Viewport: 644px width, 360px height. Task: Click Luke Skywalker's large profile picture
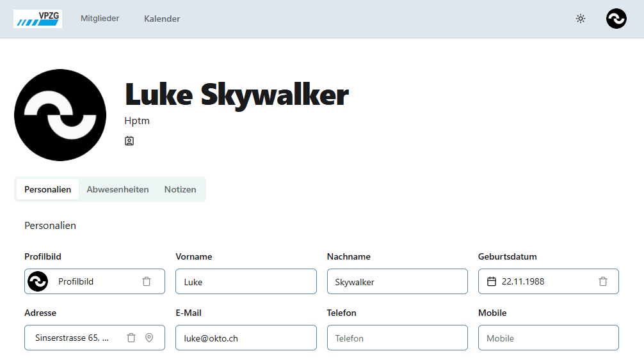pyautogui.click(x=60, y=115)
